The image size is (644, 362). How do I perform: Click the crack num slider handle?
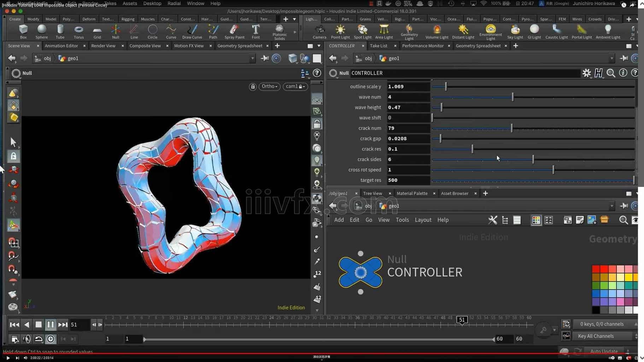click(511, 128)
